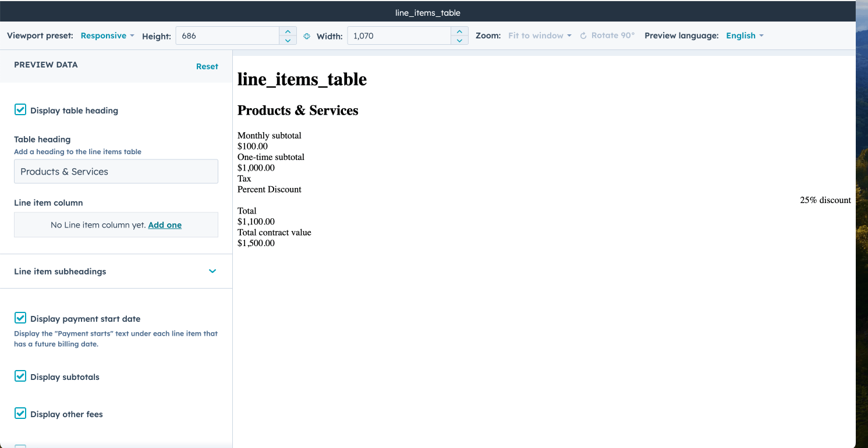This screenshot has height=448, width=868.
Task: Decrease Height with down stepper arrow
Action: click(288, 40)
